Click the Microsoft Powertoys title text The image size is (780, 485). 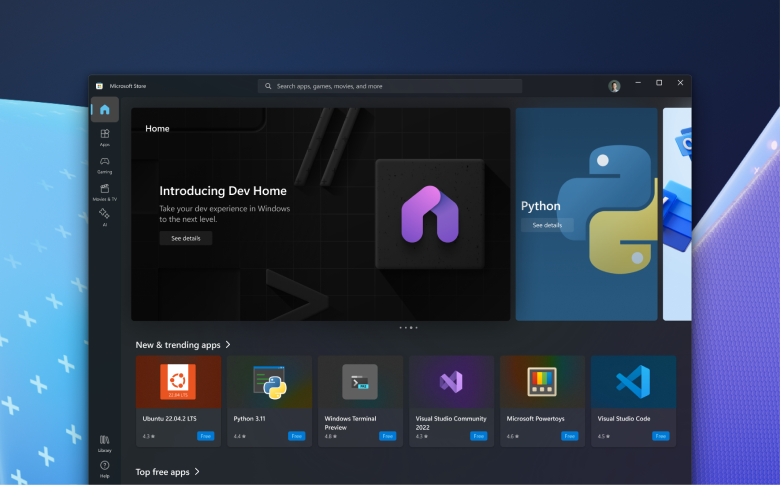pos(535,419)
